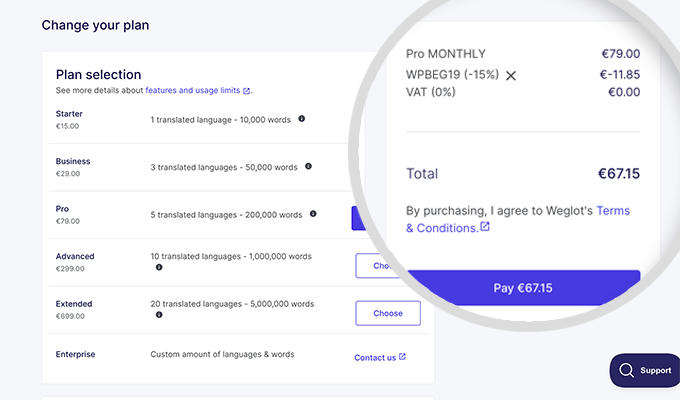Click '10 translated languages - 1,000,000 words'
680x400 pixels.
[231, 256]
